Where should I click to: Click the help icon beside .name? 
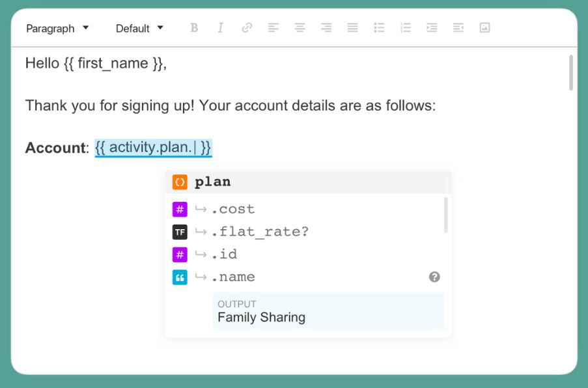[x=434, y=277]
